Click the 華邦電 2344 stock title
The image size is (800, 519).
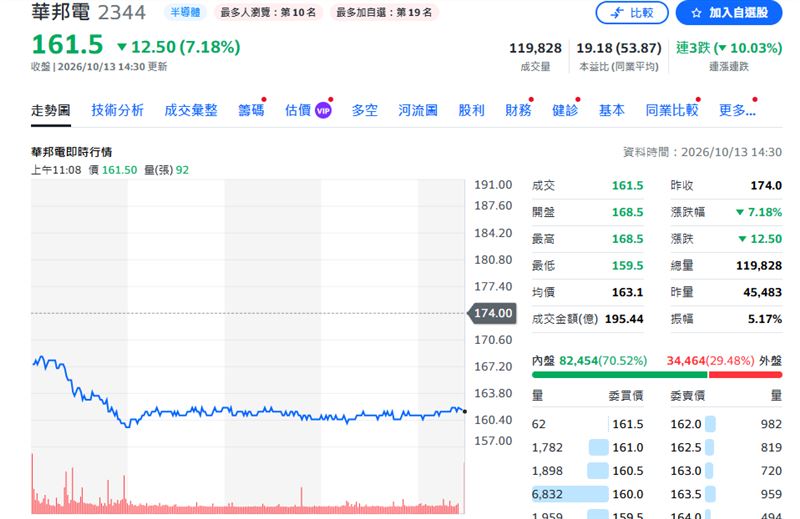[88, 12]
